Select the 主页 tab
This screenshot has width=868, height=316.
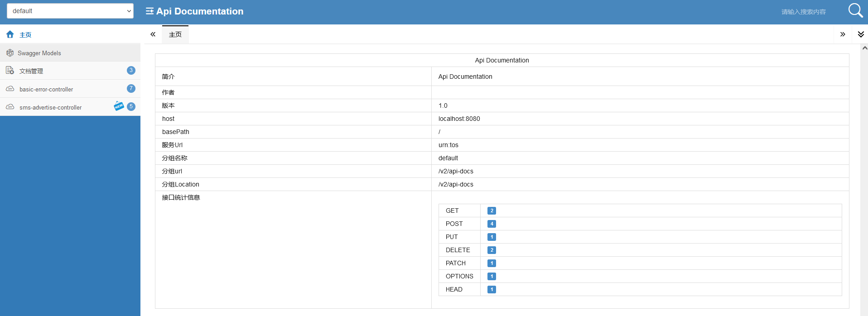pyautogui.click(x=175, y=34)
